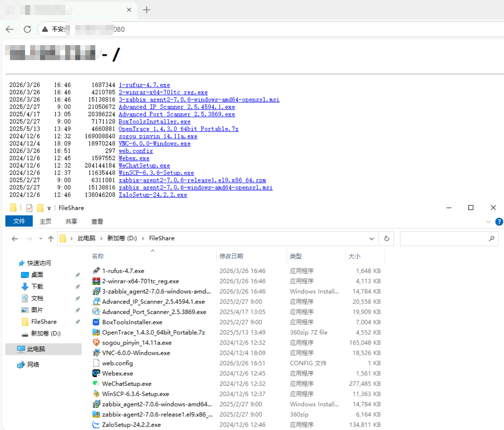Screen dimensions: 504x430
Task: Switch to the 查看 ribbon tab
Action: coord(97,221)
